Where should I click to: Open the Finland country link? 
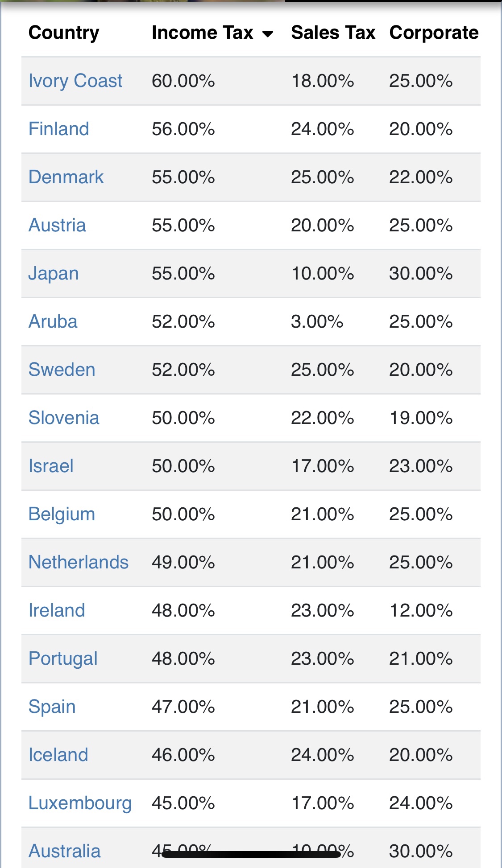pos(58,129)
